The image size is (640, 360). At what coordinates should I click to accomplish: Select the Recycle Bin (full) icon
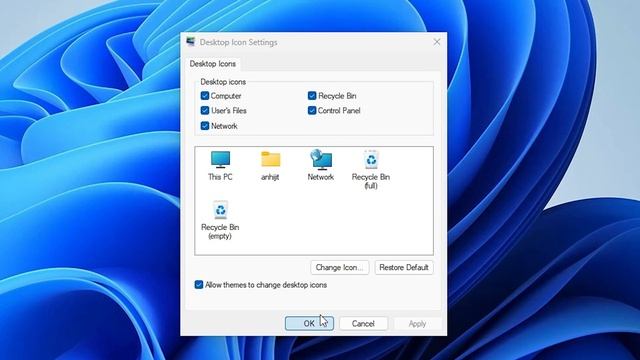tap(371, 159)
